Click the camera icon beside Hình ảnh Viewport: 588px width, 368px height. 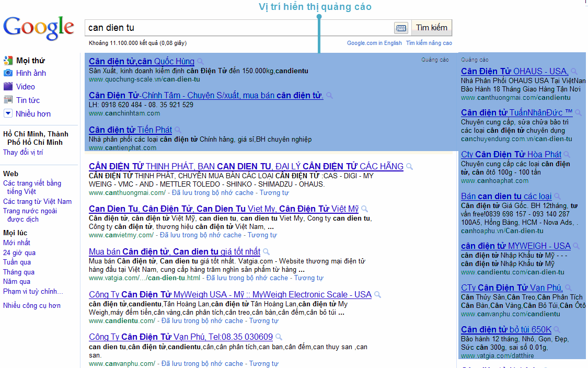pyautogui.click(x=8, y=73)
